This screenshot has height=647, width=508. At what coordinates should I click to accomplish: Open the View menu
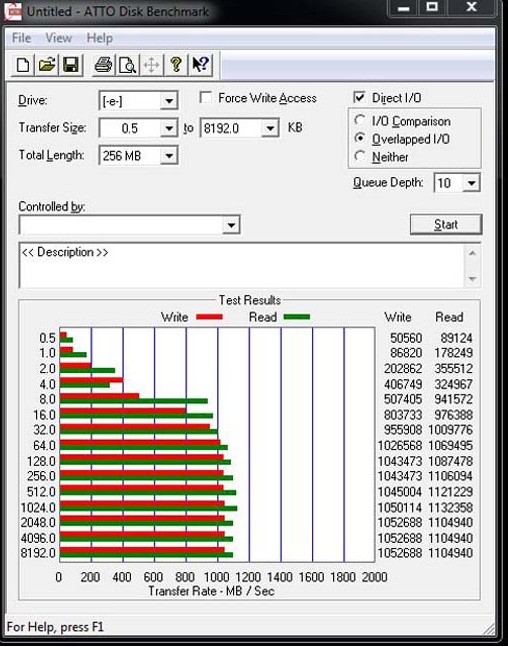coord(58,38)
